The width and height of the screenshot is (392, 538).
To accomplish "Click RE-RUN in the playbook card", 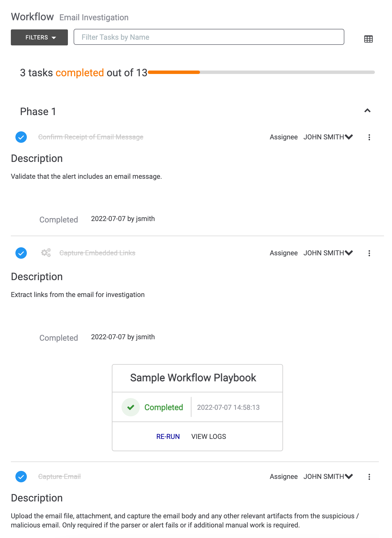I will (168, 436).
